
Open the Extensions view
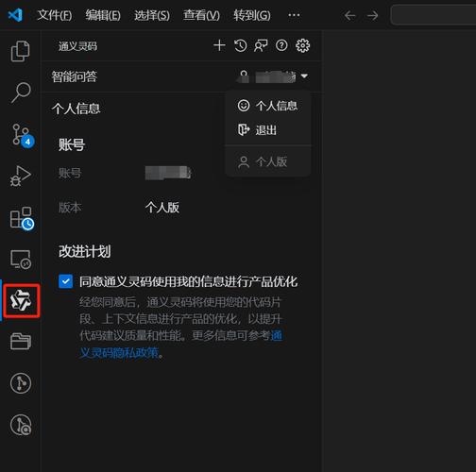[22, 218]
